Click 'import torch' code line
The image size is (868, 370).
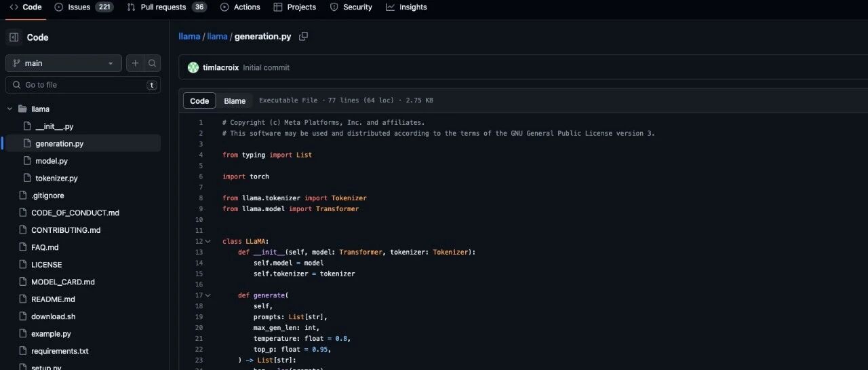245,177
